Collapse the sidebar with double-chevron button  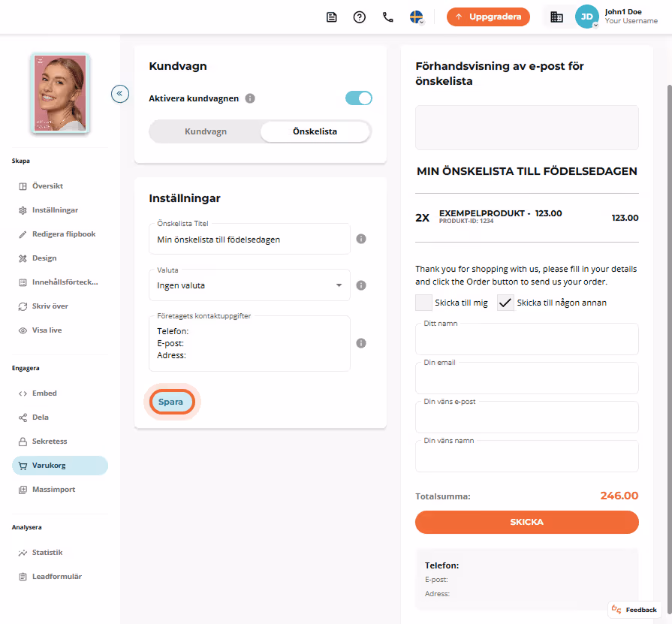[x=120, y=93]
